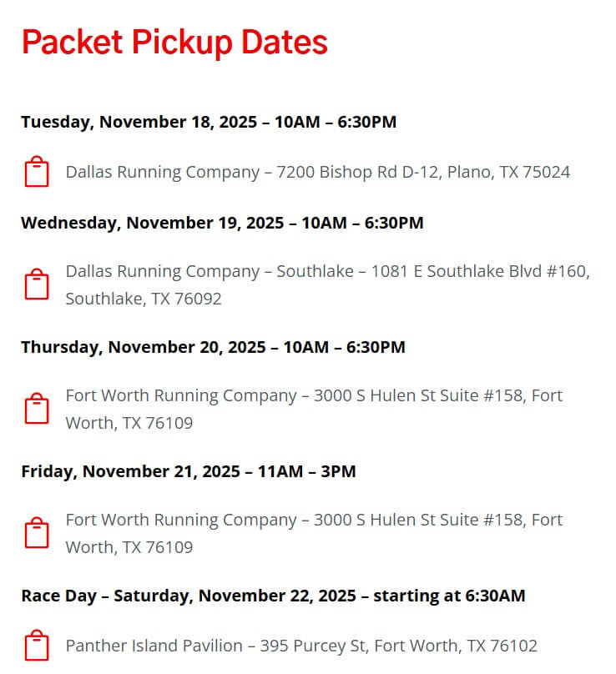Click the Tuesday, November 18 date line
Viewport: 616px width, 674px height.
[209, 122]
